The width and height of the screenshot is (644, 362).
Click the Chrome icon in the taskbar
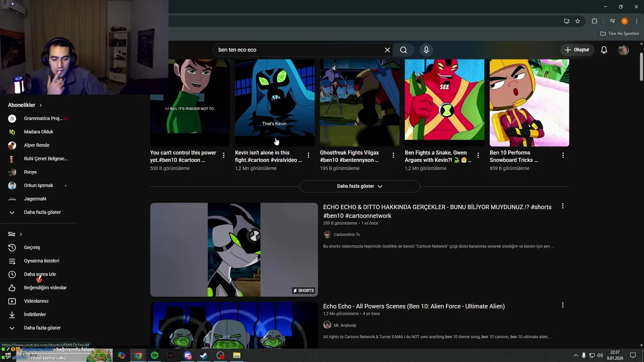pyautogui.click(x=138, y=355)
